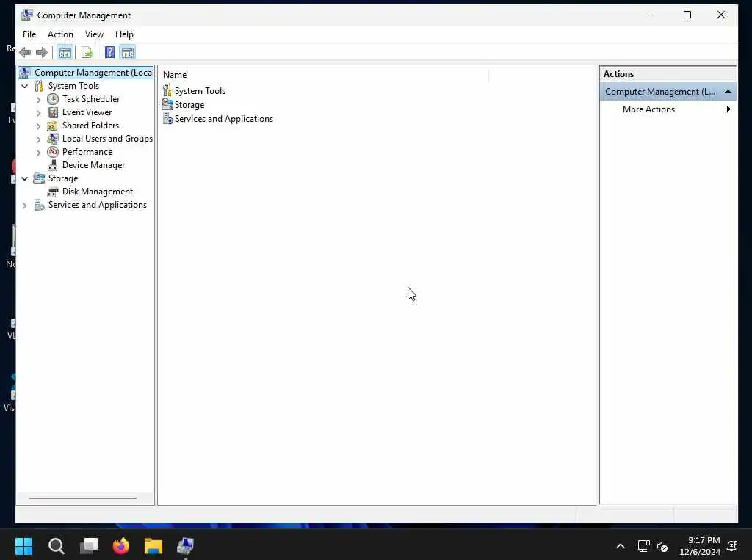Select Event Viewer in the tree
Image resolution: width=752 pixels, height=560 pixels.
(87, 112)
